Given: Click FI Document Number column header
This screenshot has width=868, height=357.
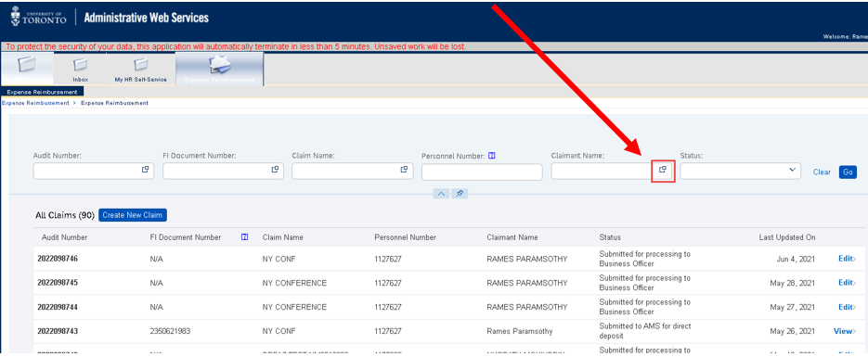Looking at the screenshot, I should [186, 237].
